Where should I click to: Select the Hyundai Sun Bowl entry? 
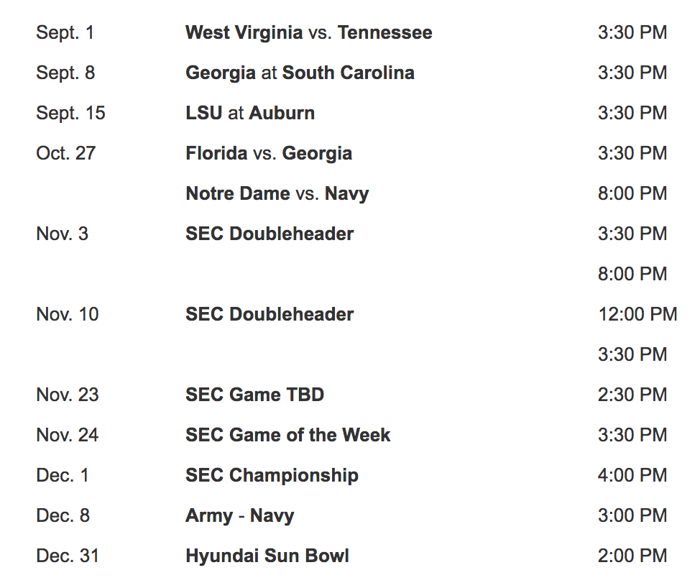(x=267, y=556)
